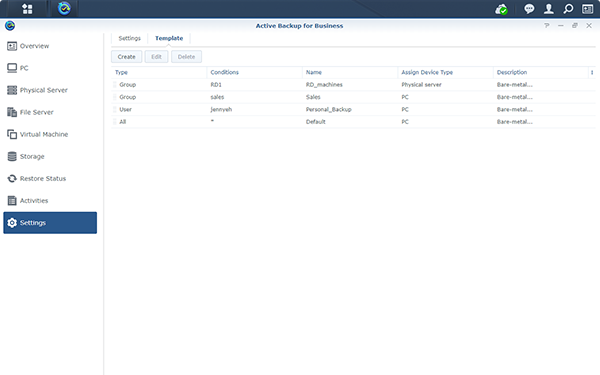
Task: Click the Physical server device type cell
Action: (421, 85)
